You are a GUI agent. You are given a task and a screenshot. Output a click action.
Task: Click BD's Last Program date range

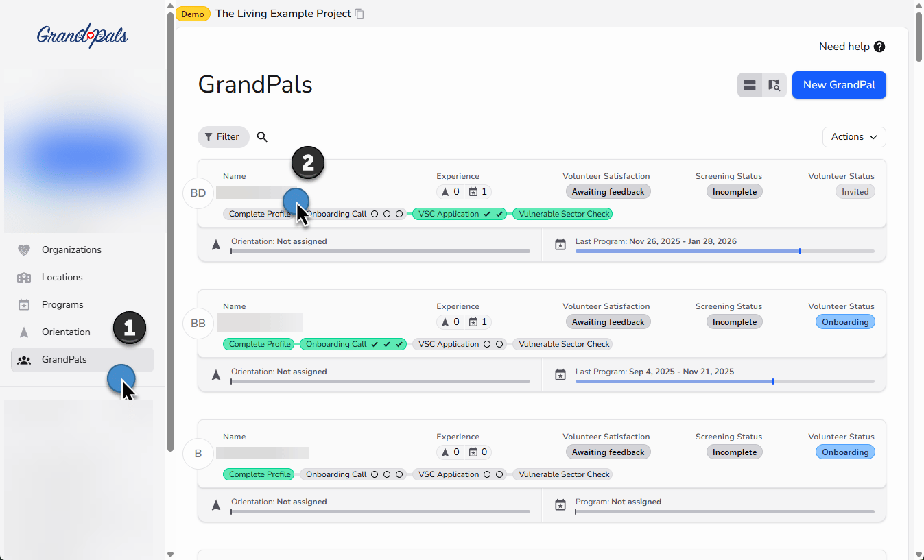coord(683,241)
